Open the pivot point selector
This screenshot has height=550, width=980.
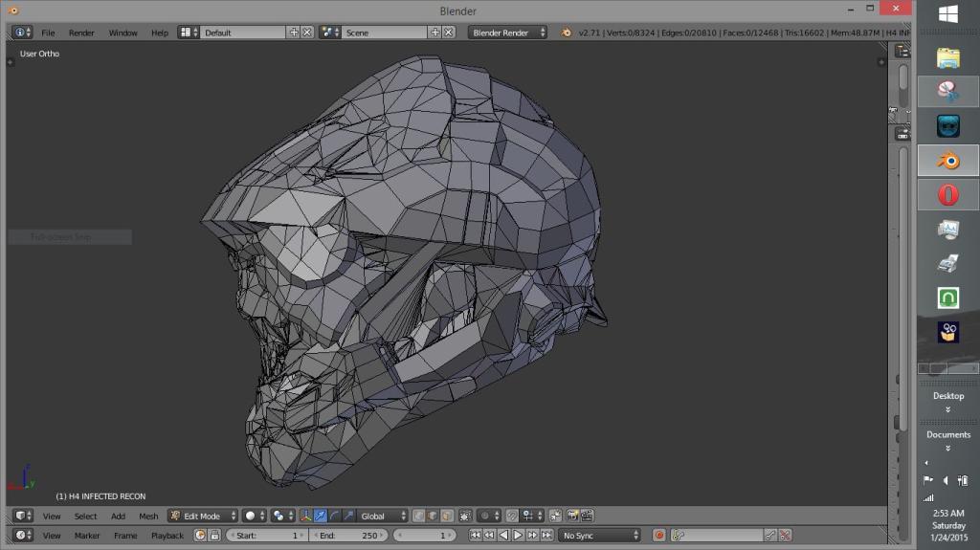click(x=283, y=516)
